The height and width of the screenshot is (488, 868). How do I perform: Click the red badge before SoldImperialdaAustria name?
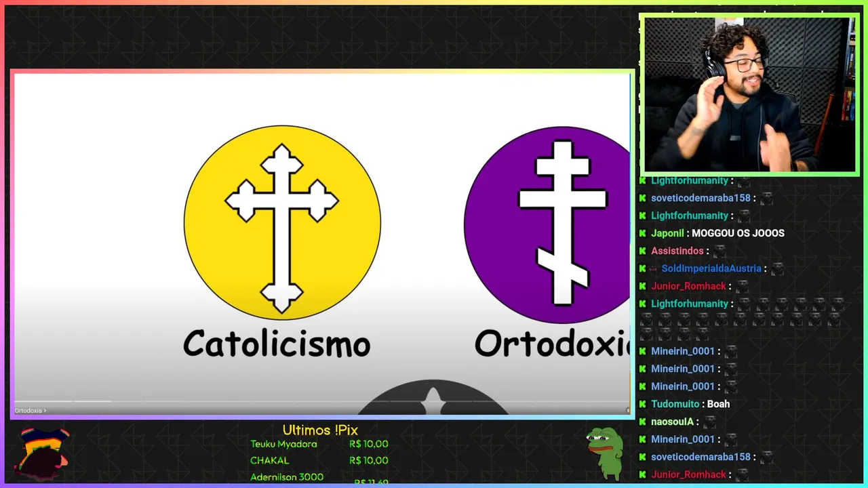point(654,268)
